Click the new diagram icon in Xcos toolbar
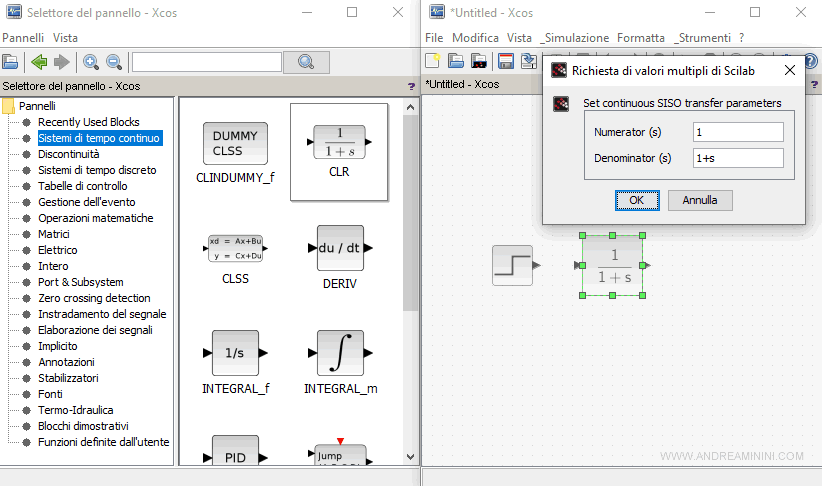 (x=432, y=61)
